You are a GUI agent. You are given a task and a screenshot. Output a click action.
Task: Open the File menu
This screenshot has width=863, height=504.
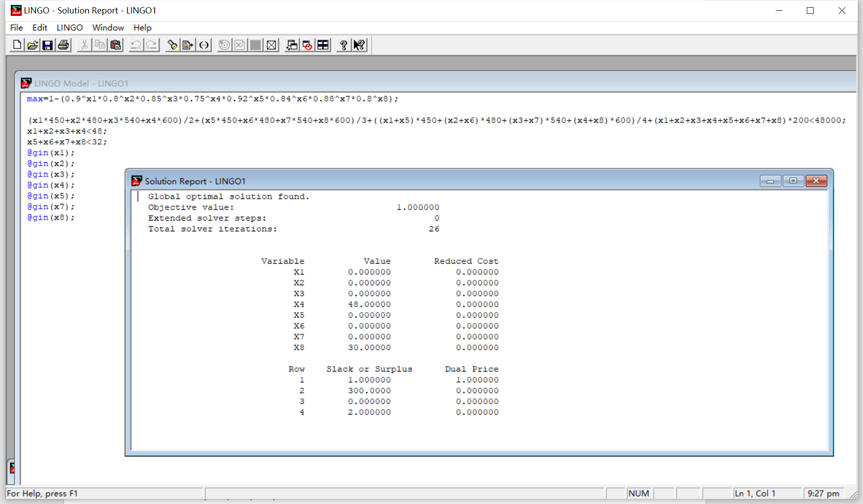click(16, 27)
